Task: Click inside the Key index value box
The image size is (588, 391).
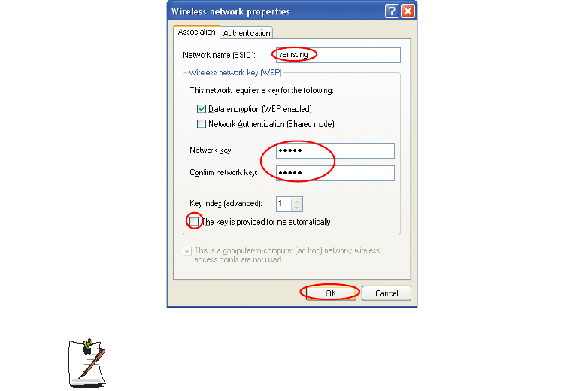Action: 284,204
